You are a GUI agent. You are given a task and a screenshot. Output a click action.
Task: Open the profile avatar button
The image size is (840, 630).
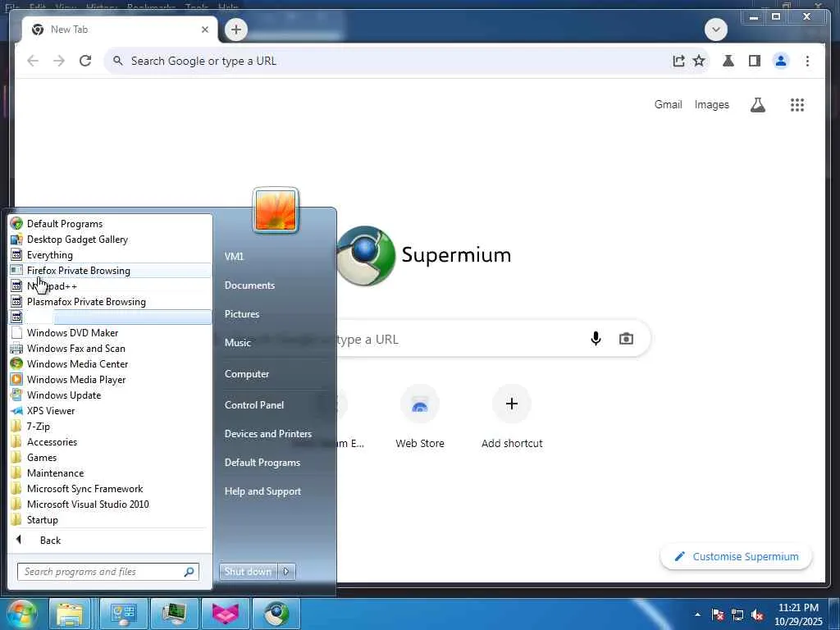781,61
